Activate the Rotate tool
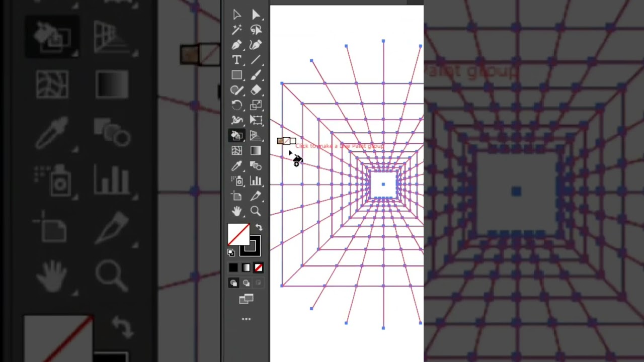 (237, 106)
